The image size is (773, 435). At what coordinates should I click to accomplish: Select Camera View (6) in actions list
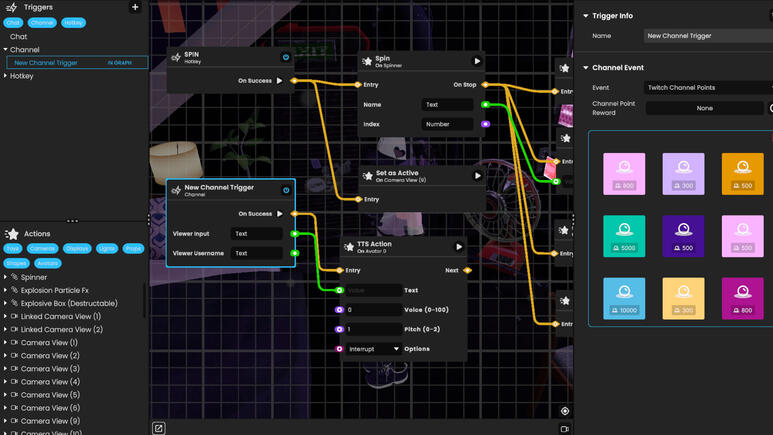[x=50, y=408]
